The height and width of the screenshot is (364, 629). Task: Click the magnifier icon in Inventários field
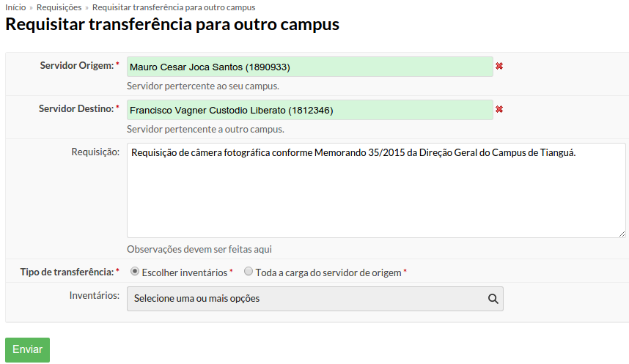click(x=493, y=299)
